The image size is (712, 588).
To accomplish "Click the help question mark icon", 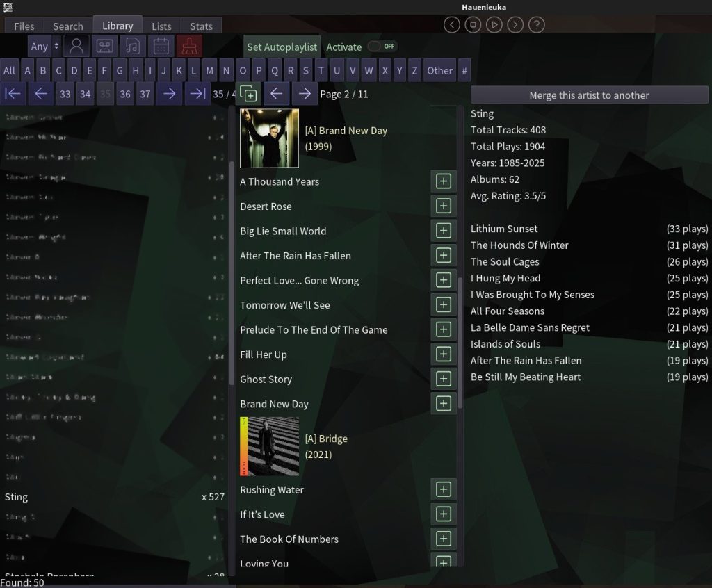I will (536, 25).
